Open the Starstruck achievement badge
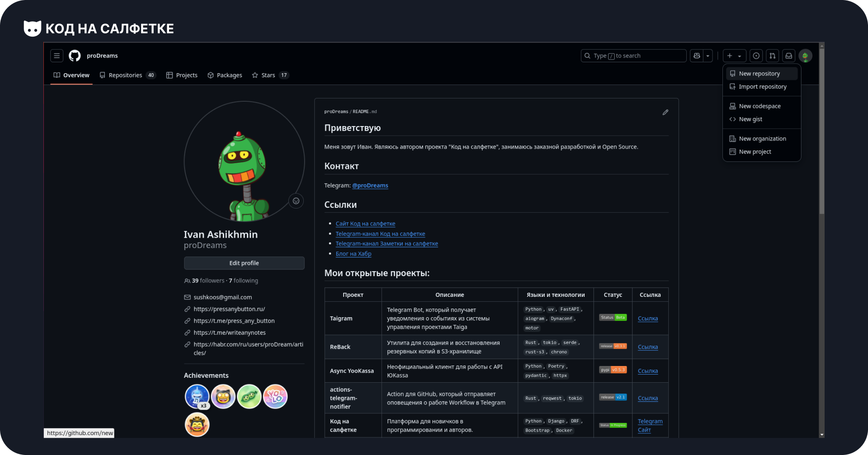Viewport: 868px width, 455px height. click(x=223, y=396)
